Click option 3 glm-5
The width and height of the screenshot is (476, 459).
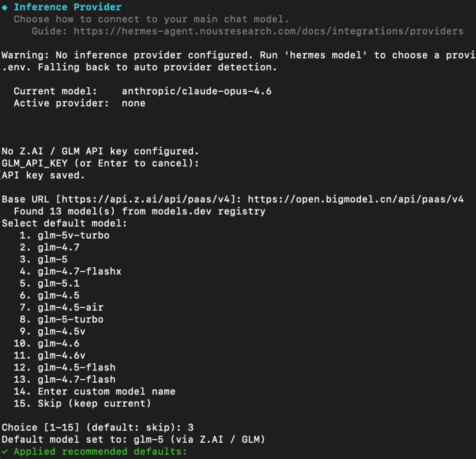click(52, 259)
